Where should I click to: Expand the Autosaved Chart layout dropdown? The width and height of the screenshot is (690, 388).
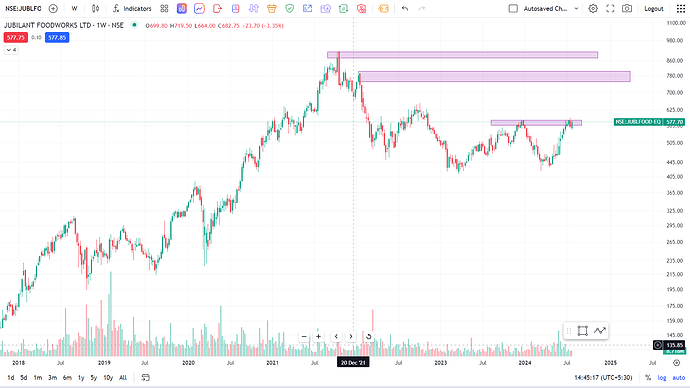[576, 8]
